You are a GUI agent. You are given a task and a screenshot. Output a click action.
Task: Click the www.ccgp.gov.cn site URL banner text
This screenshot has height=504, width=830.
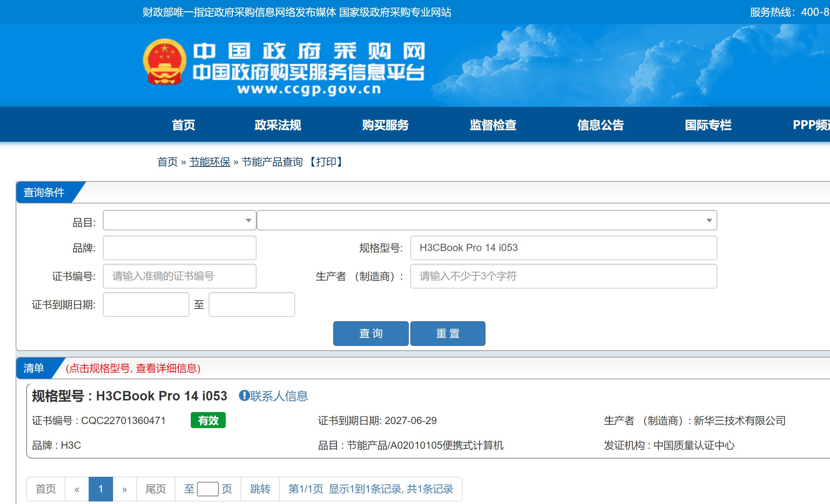(309, 89)
